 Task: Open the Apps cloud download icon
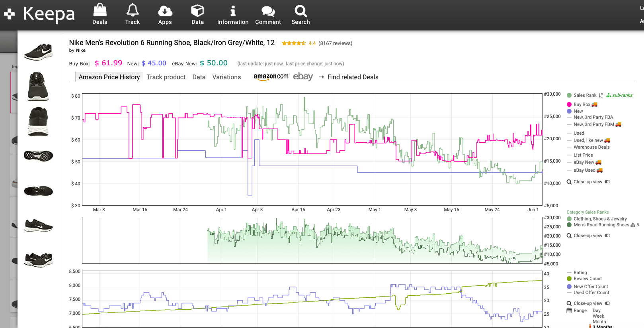(165, 11)
